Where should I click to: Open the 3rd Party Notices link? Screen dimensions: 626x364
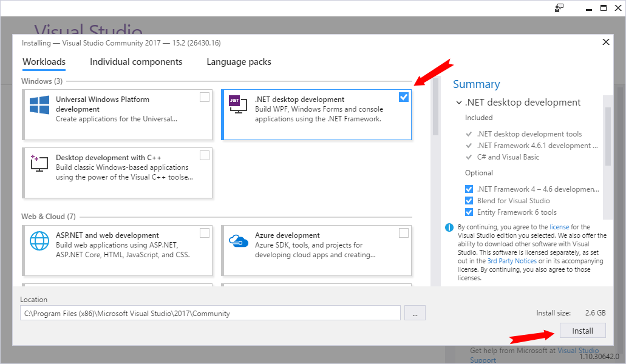click(x=512, y=261)
